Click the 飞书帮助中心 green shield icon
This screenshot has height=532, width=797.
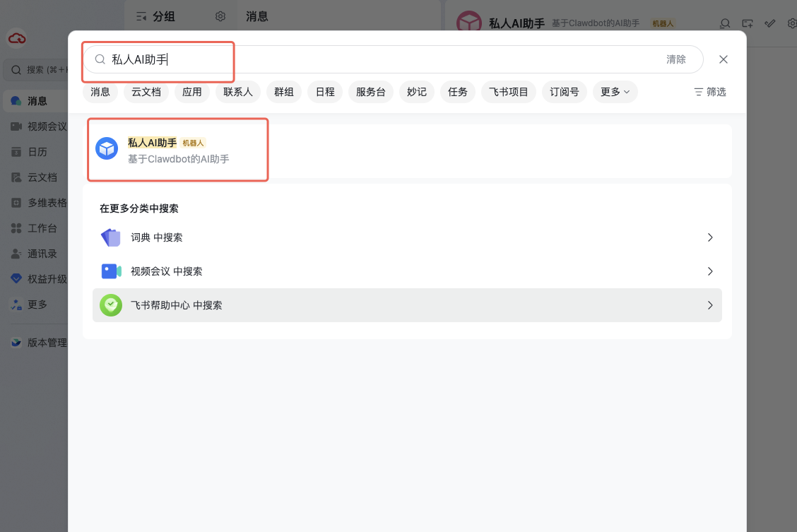111,305
